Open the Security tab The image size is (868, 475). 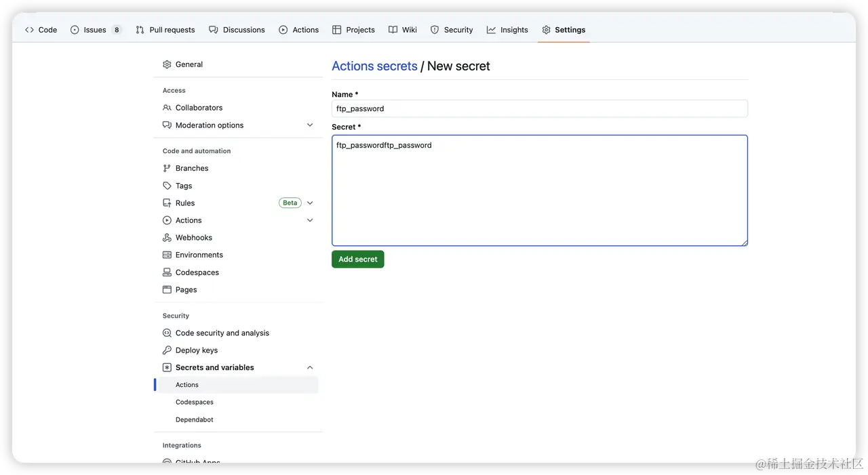452,30
